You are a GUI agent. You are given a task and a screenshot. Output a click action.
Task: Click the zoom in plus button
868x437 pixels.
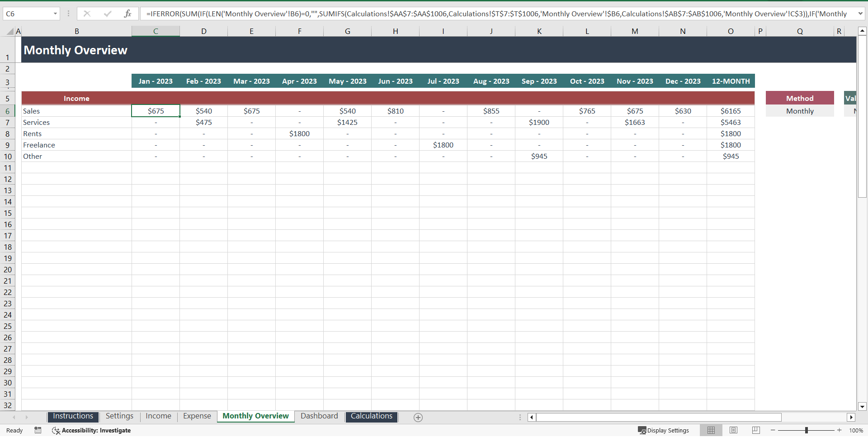840,430
